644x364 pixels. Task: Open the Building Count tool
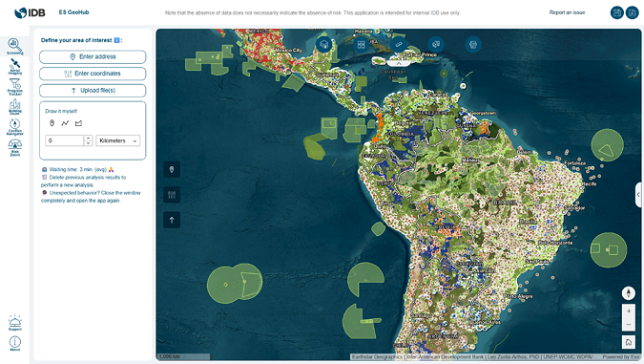[x=14, y=107]
